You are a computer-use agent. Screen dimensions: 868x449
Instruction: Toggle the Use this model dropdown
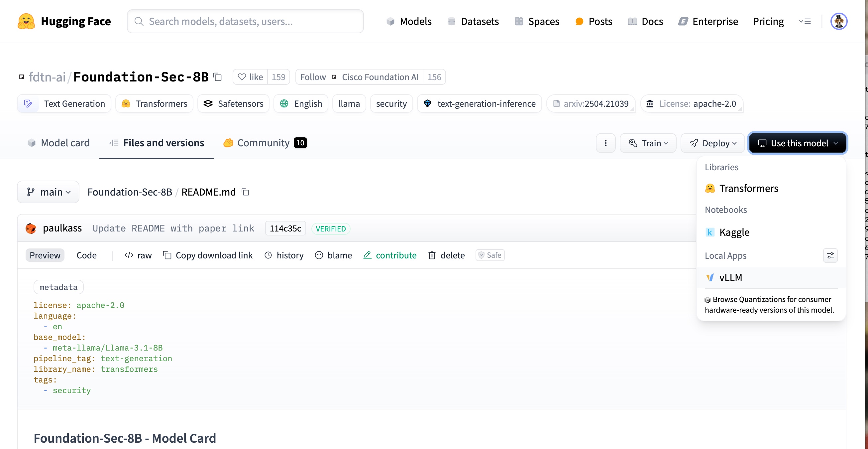coord(798,143)
